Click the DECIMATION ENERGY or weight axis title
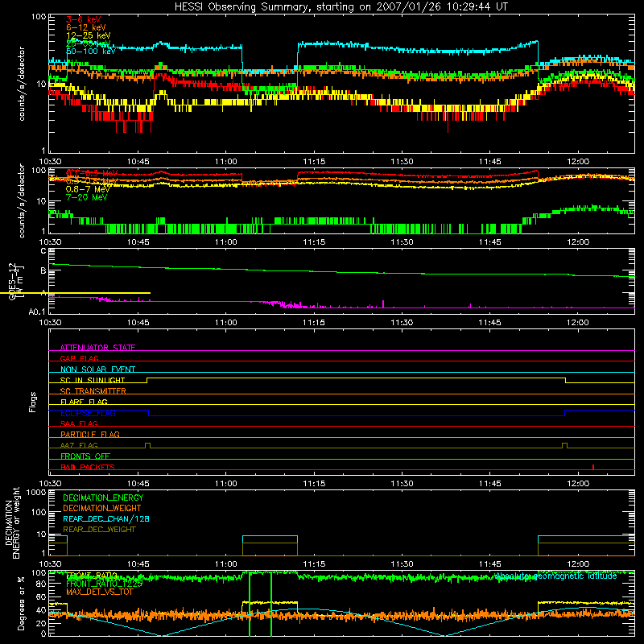The width and height of the screenshot is (644, 644). (x=12, y=522)
